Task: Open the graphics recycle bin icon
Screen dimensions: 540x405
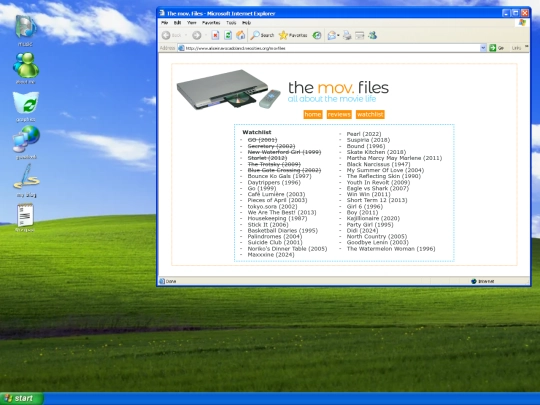Action: pos(26,103)
